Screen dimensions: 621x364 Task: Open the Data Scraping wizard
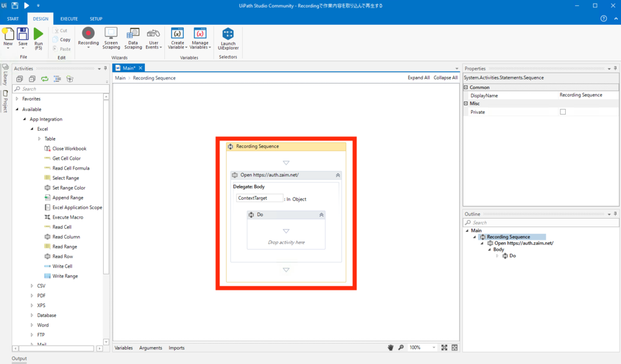pyautogui.click(x=133, y=38)
